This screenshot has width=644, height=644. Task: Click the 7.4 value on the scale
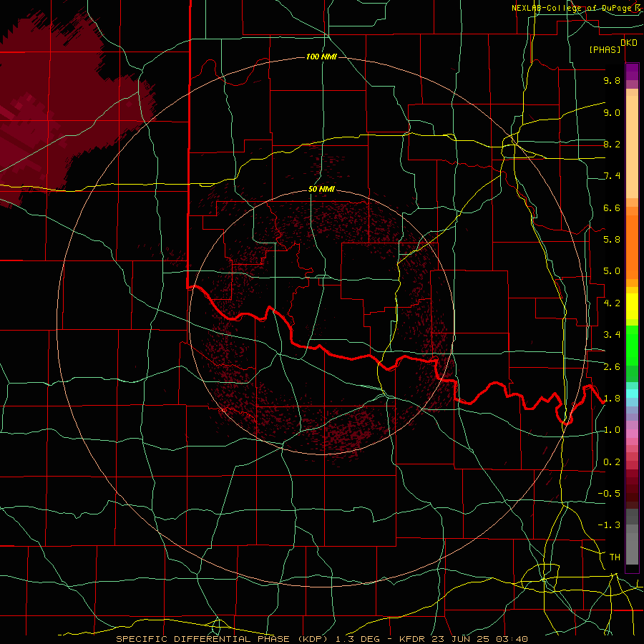point(612,176)
